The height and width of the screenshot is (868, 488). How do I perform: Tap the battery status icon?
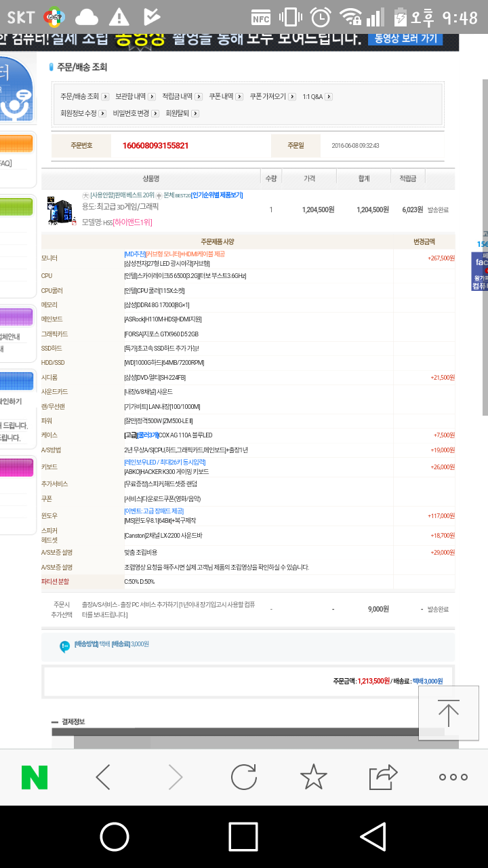[x=402, y=17]
